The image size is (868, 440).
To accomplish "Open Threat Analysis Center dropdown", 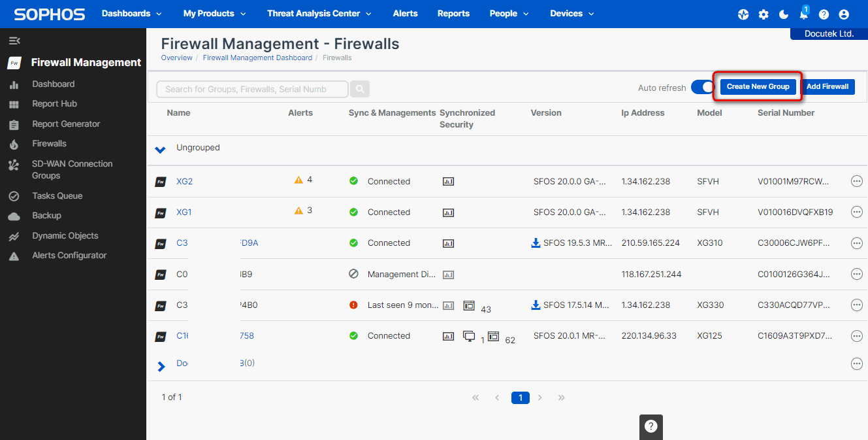I will tap(319, 14).
